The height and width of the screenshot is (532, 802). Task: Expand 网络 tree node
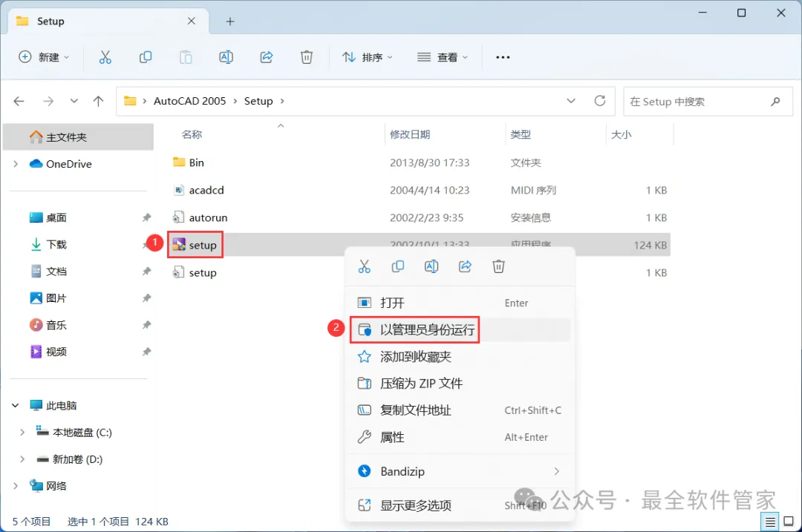[16, 485]
